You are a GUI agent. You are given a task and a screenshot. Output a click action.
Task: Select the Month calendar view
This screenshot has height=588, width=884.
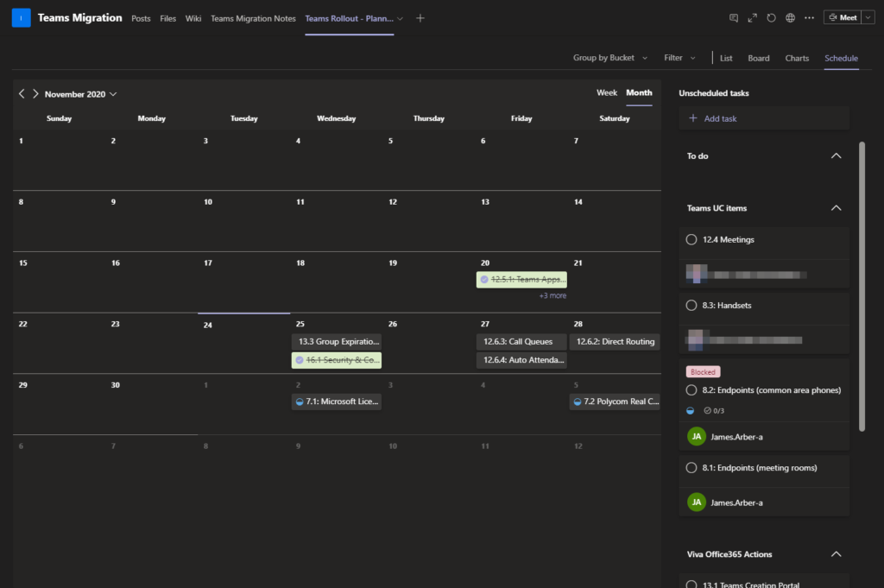coord(639,92)
